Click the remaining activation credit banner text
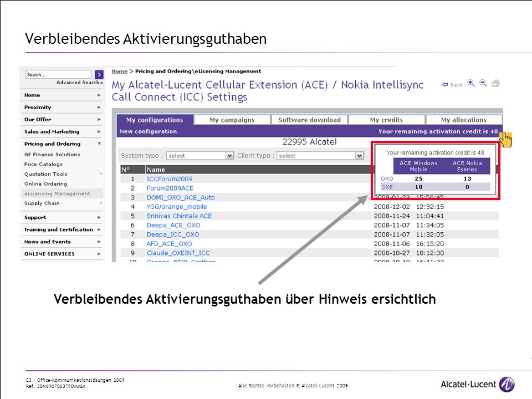The image size is (532, 399). [x=438, y=132]
